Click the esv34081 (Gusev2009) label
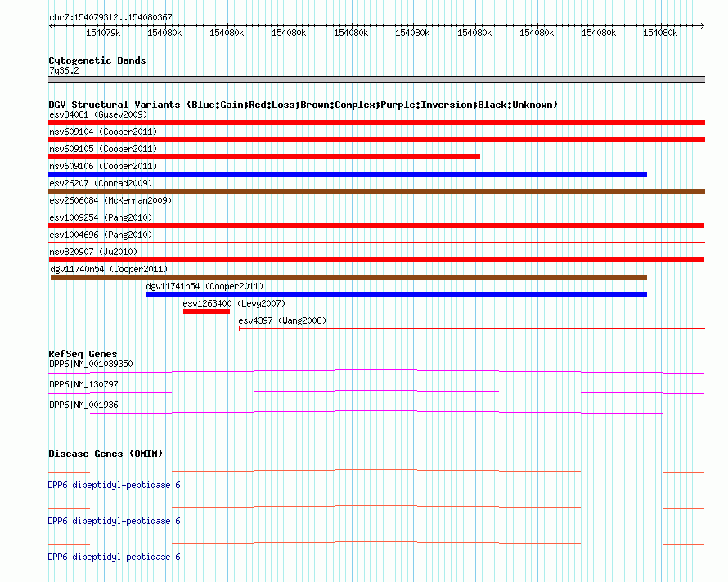This screenshot has height=582, width=728. (x=98, y=114)
